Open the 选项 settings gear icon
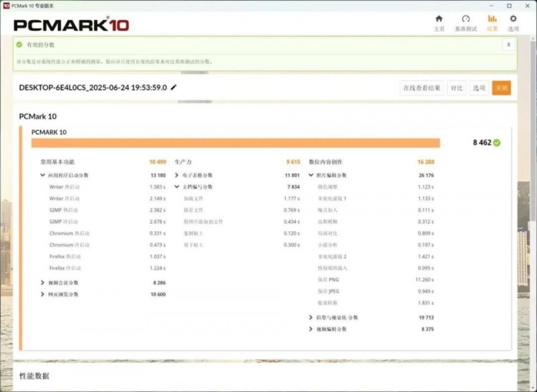 tap(514, 19)
